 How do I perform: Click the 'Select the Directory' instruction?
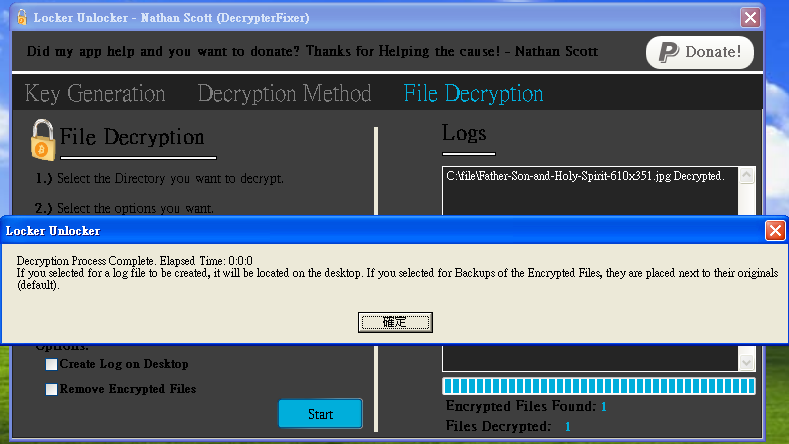tap(160, 179)
